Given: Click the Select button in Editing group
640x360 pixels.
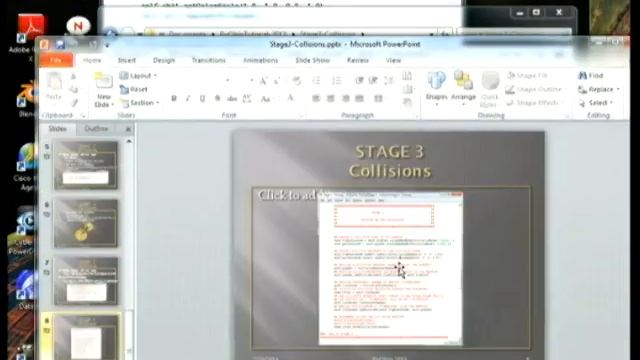Looking at the screenshot, I should click(596, 103).
